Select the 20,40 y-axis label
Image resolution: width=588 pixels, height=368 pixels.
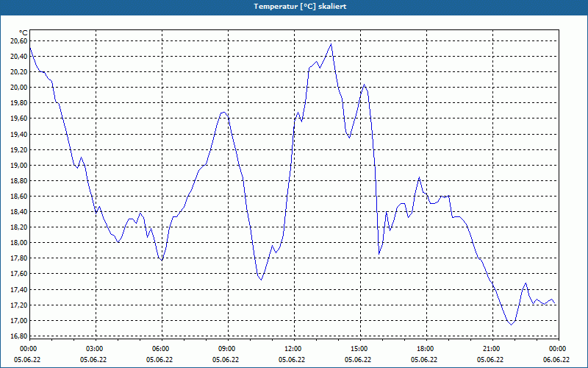coord(18,57)
